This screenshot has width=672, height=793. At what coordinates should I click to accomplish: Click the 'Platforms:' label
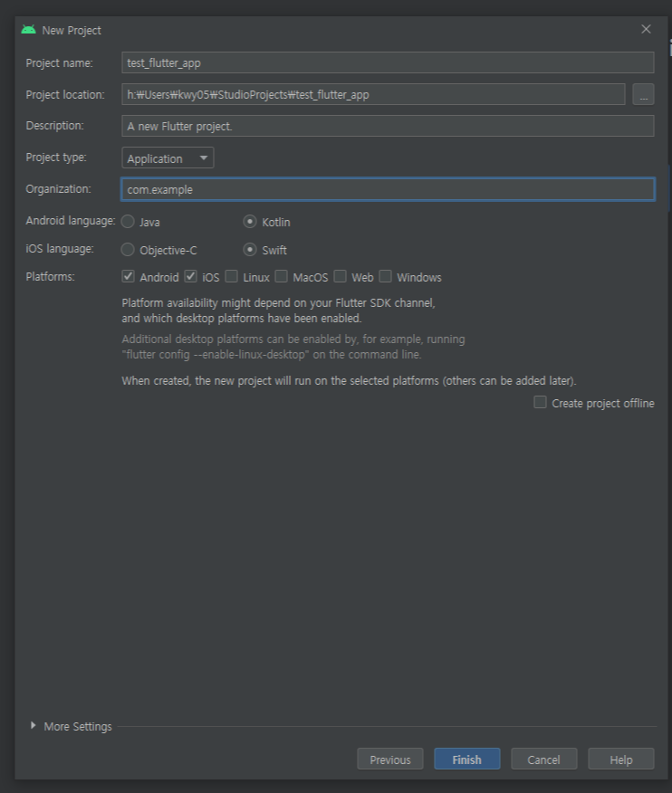(50, 277)
